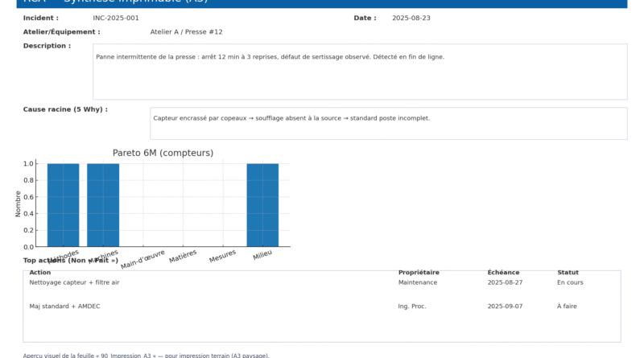Click the Action column header

click(x=40, y=273)
